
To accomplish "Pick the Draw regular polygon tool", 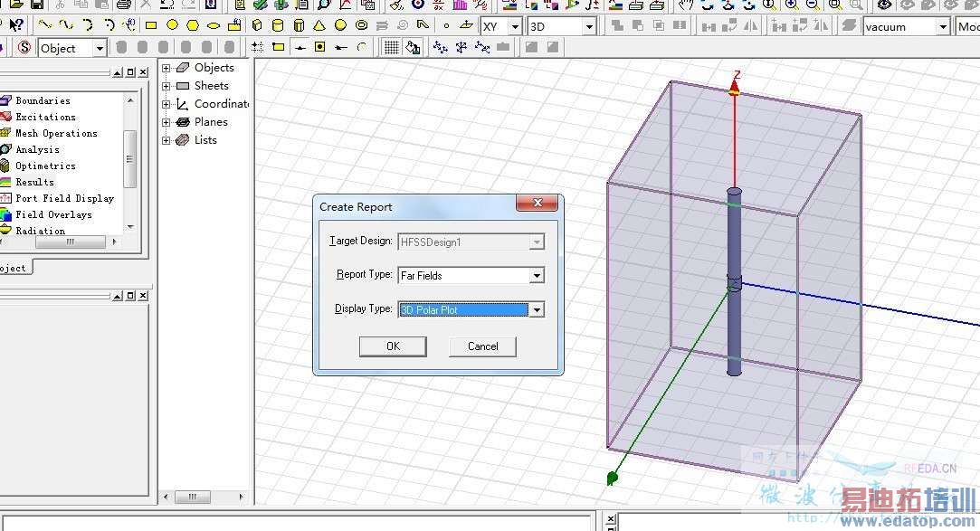I will (193, 25).
